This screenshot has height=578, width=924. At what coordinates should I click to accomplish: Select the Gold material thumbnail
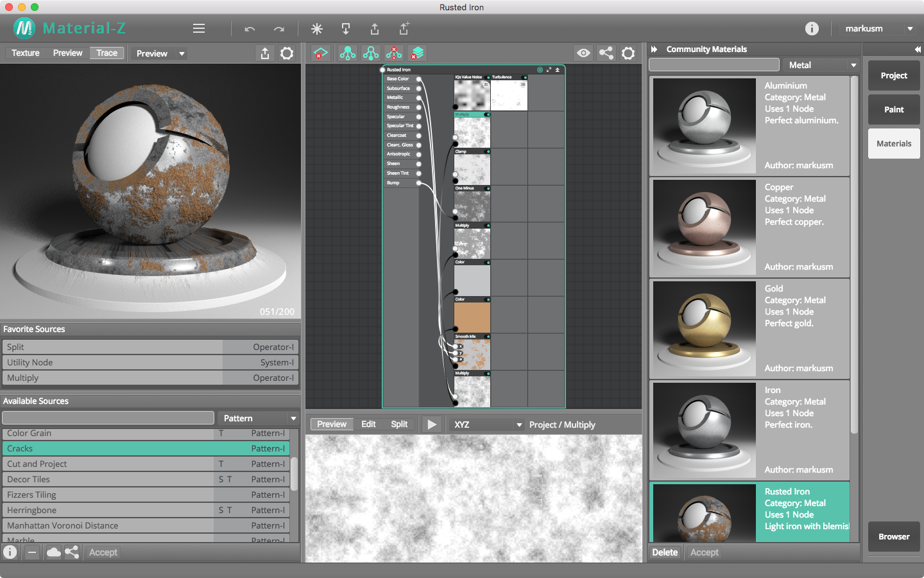[x=703, y=329]
